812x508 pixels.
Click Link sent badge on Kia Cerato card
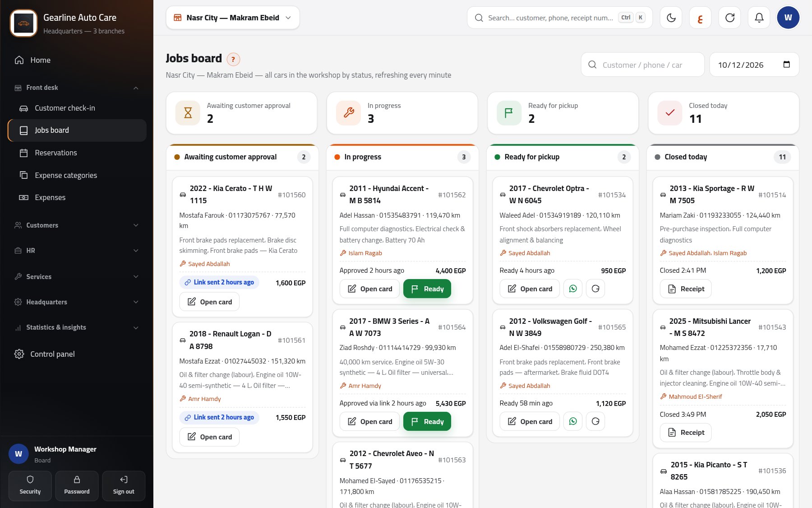coord(219,282)
